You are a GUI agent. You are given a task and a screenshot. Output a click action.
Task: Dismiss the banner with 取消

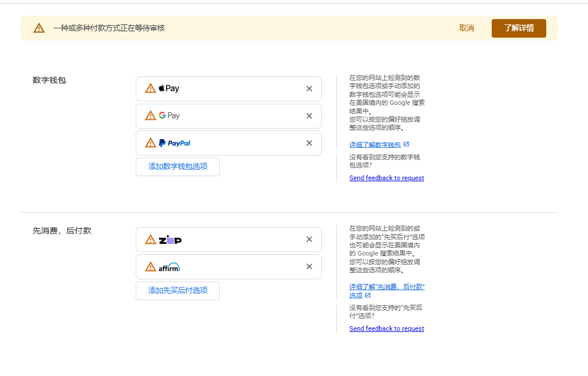pyautogui.click(x=466, y=28)
